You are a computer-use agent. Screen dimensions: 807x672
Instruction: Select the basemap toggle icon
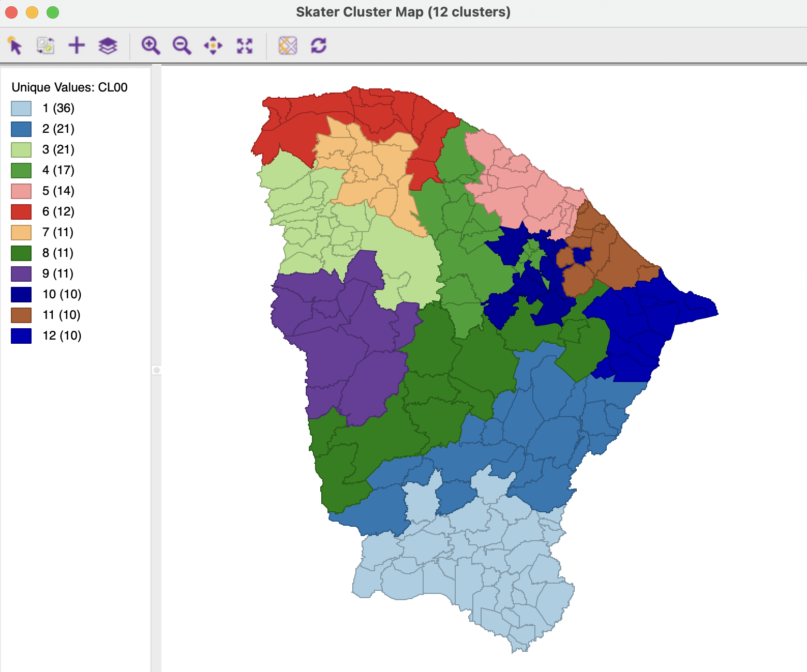[288, 45]
